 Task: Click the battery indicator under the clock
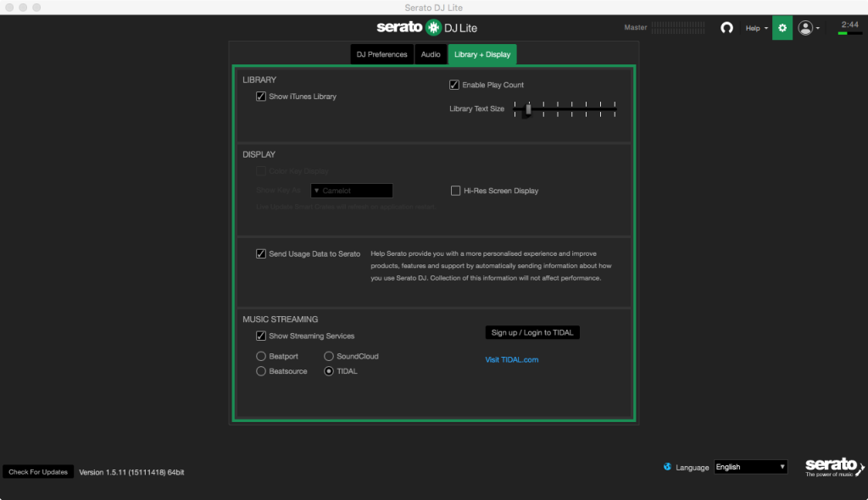coord(849,34)
